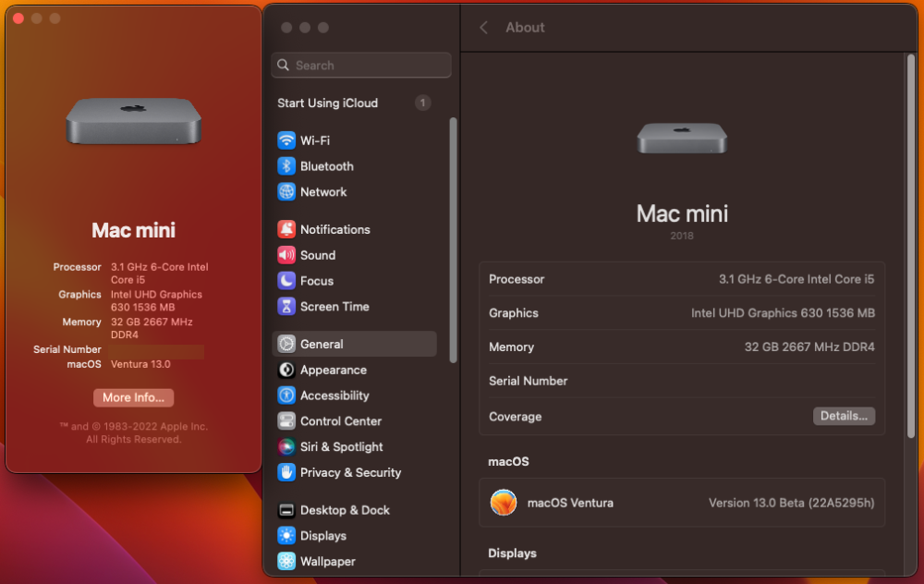Open the Screen Time hourglass icon
This screenshot has height=584, width=924.
click(x=286, y=307)
